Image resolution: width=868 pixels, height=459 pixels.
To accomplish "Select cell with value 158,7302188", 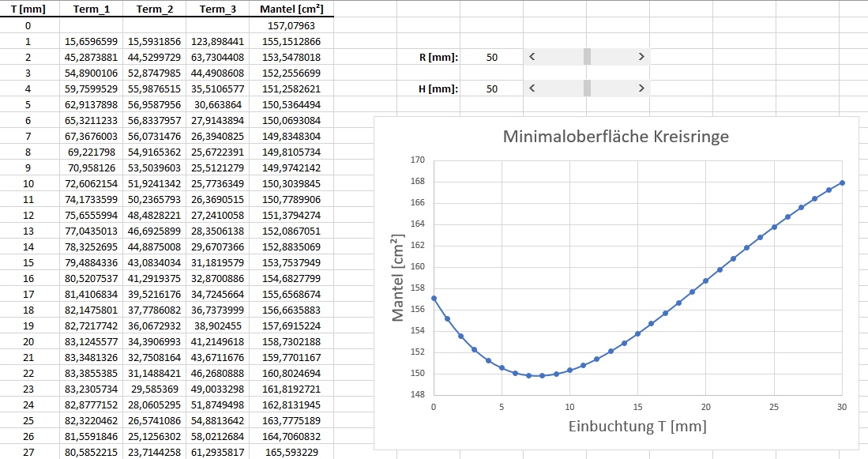I will 291,341.
